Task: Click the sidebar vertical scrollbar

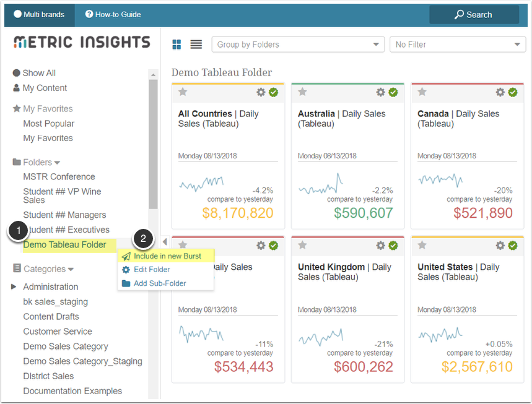Action: (153, 142)
